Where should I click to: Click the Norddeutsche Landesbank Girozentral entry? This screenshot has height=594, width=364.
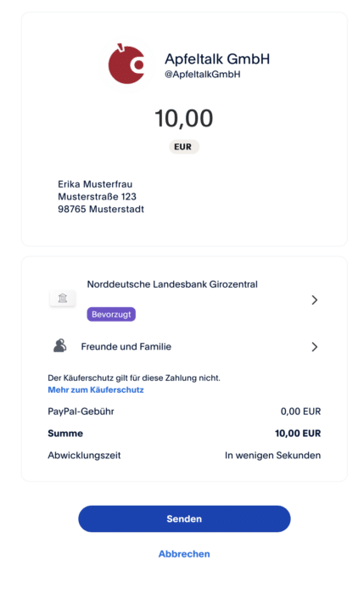tap(172, 284)
